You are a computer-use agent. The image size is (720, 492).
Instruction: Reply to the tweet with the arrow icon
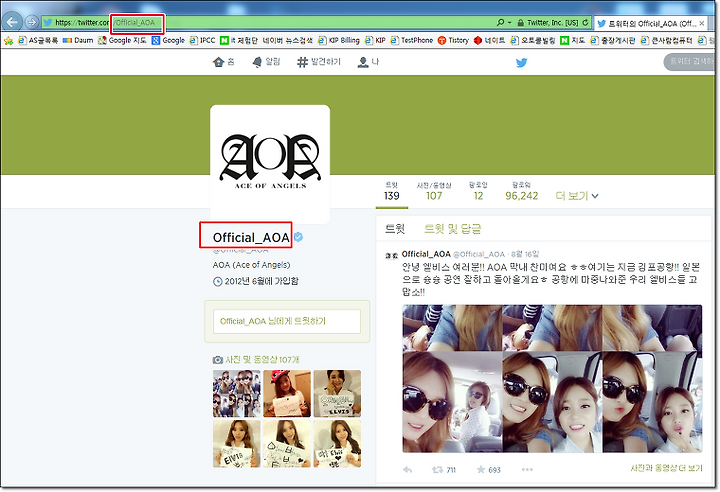point(407,470)
